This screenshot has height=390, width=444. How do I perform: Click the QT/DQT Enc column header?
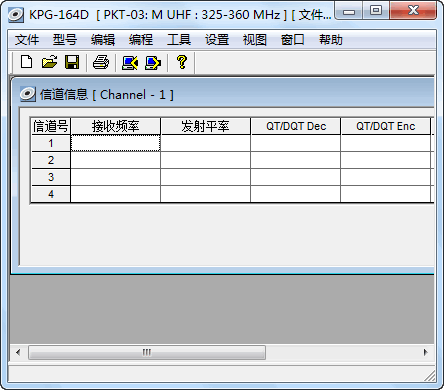pos(385,126)
